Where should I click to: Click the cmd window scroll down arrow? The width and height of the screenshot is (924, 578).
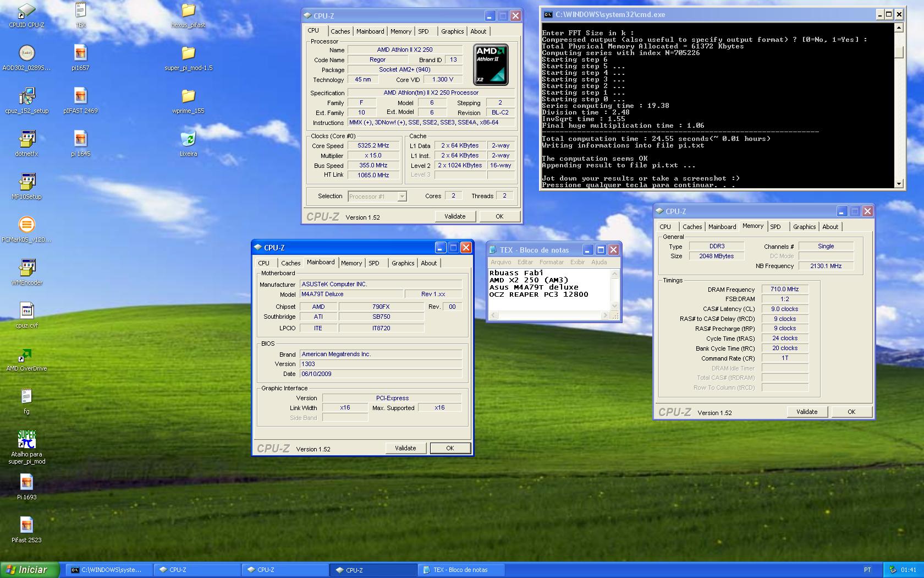899,184
